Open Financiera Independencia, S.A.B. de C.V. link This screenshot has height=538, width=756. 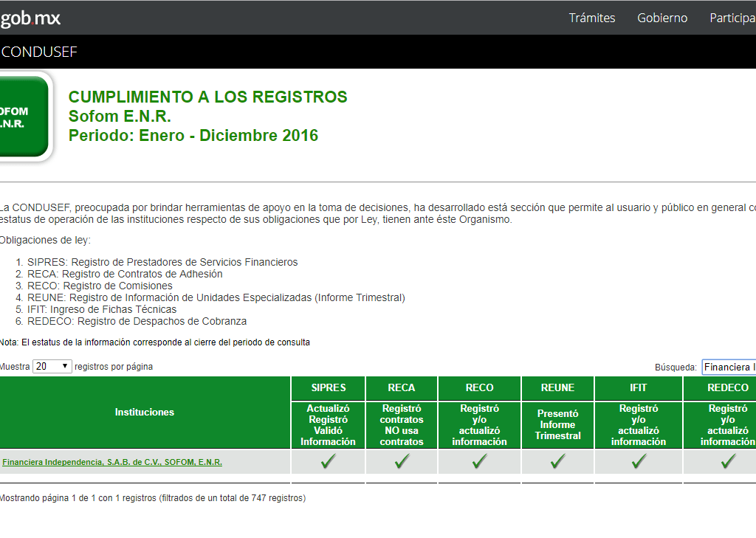coord(112,462)
